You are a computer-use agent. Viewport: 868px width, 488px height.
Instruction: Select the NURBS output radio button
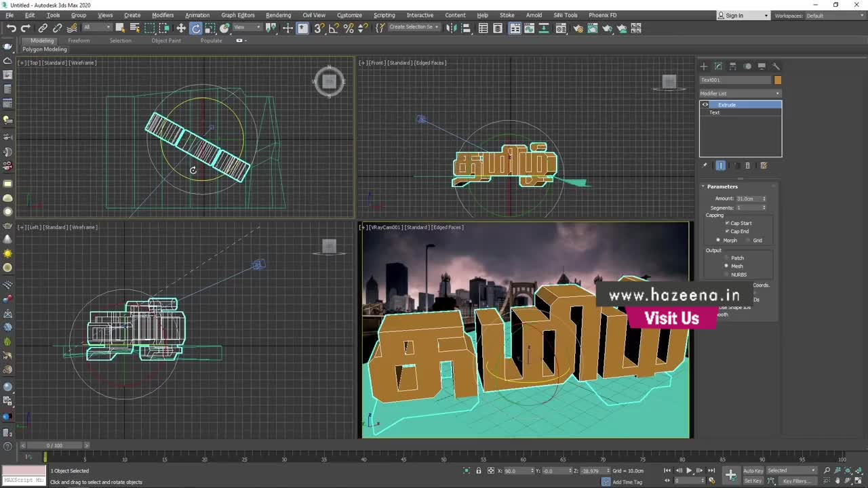pos(727,274)
